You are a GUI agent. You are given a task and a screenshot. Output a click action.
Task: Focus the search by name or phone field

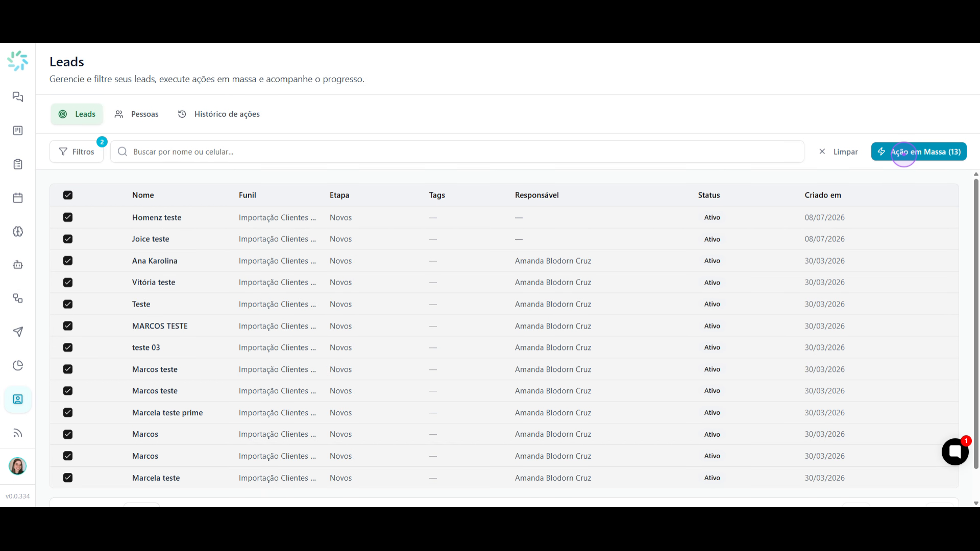457,152
